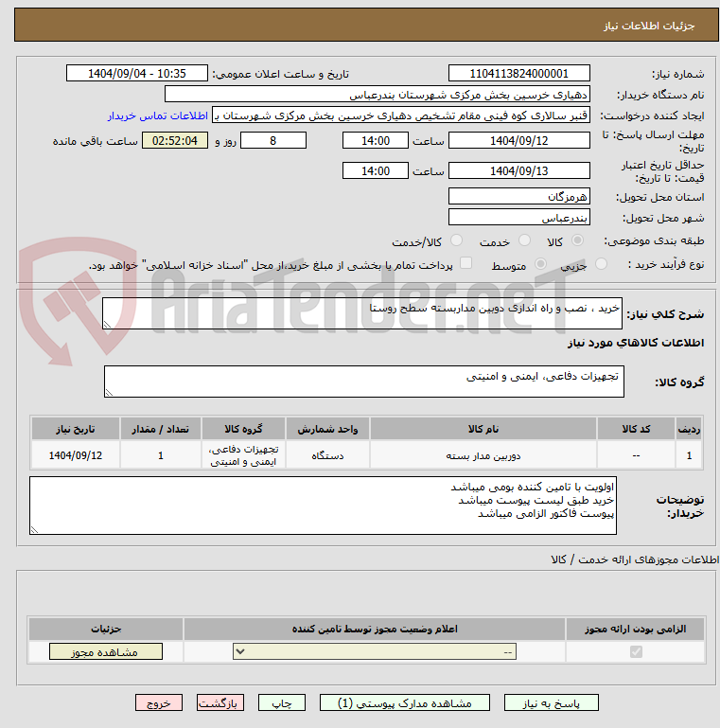Click the table cell date 1404/09/12

pos(76,455)
